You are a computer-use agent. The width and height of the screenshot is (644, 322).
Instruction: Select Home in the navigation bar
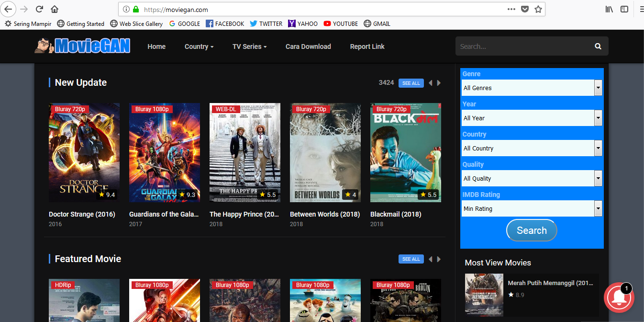tap(156, 46)
